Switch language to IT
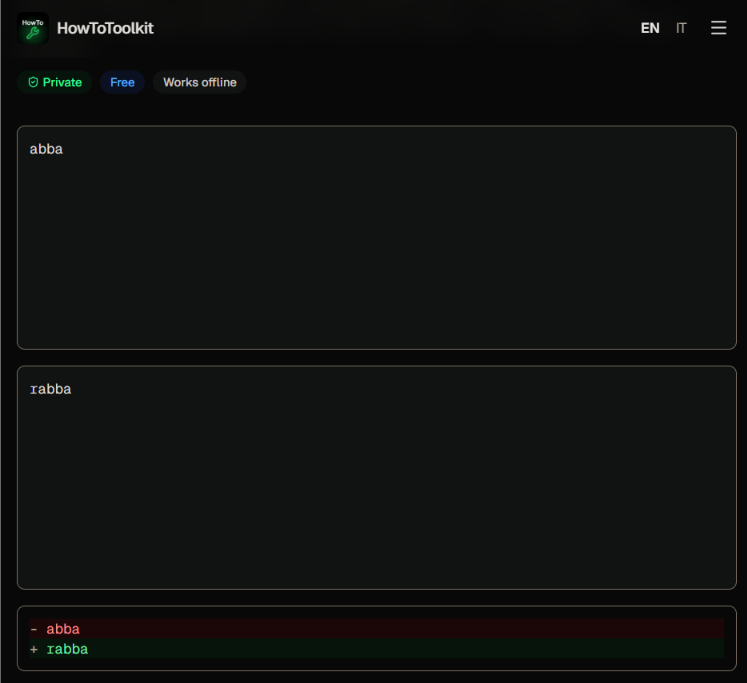Viewport: 747px width, 683px height. (x=681, y=28)
